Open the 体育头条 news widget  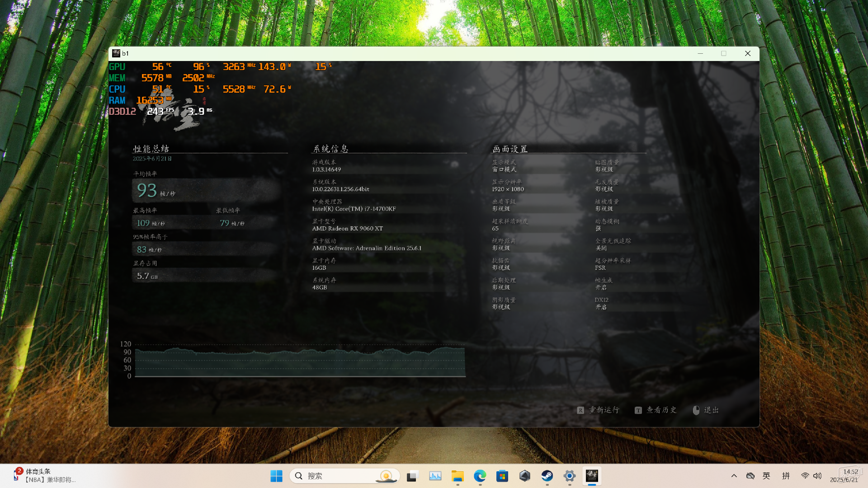coord(44,476)
